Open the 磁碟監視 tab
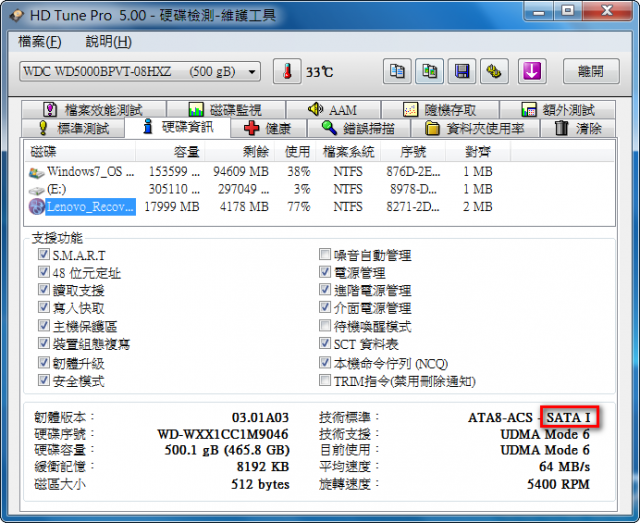The width and height of the screenshot is (640, 523). [x=226, y=109]
